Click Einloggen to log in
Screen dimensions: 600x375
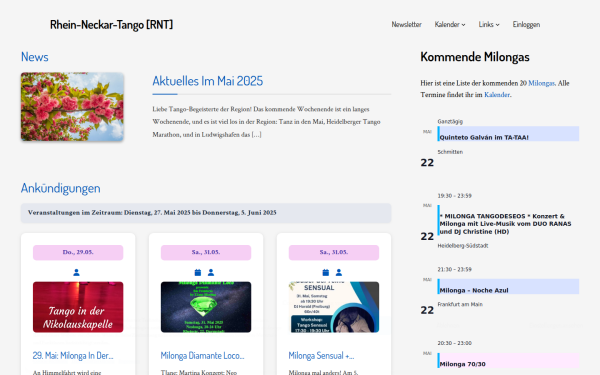(526, 24)
